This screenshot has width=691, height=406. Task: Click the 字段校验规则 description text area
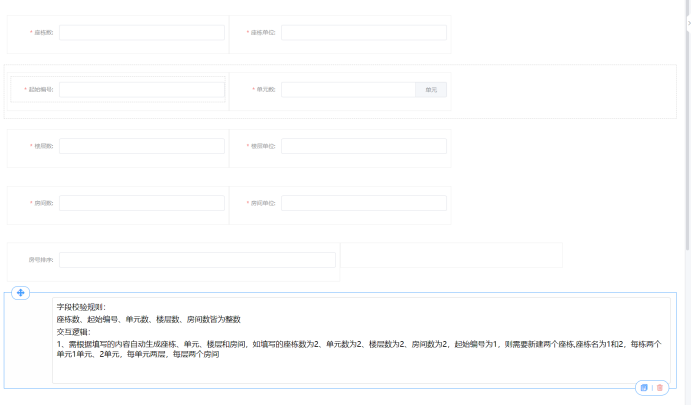tap(361, 340)
